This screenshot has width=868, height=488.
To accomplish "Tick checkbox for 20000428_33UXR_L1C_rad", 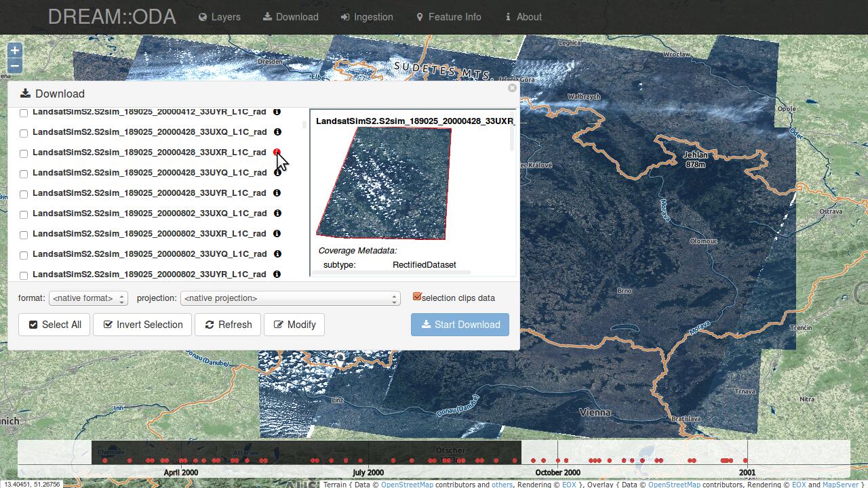I will pos(24,153).
